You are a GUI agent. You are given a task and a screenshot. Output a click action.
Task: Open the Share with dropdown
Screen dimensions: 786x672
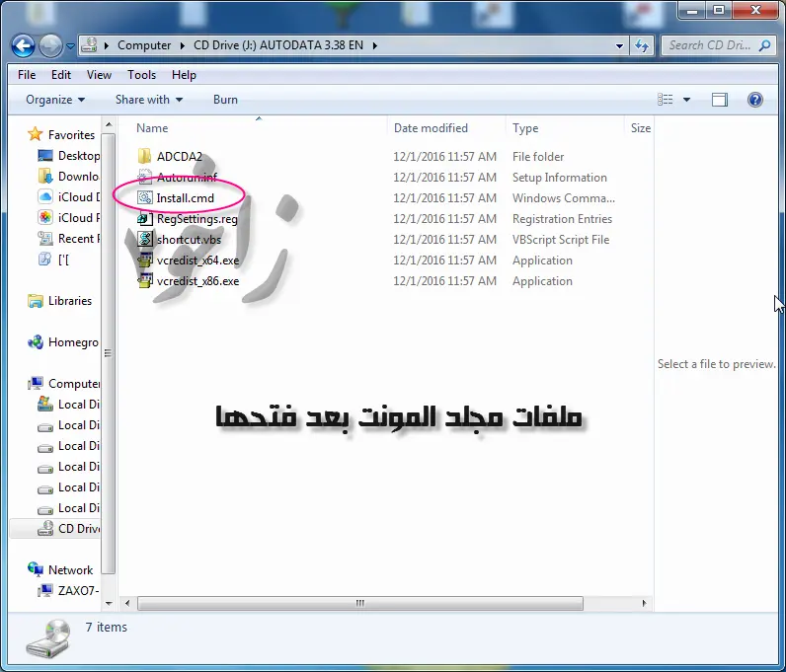[149, 100]
